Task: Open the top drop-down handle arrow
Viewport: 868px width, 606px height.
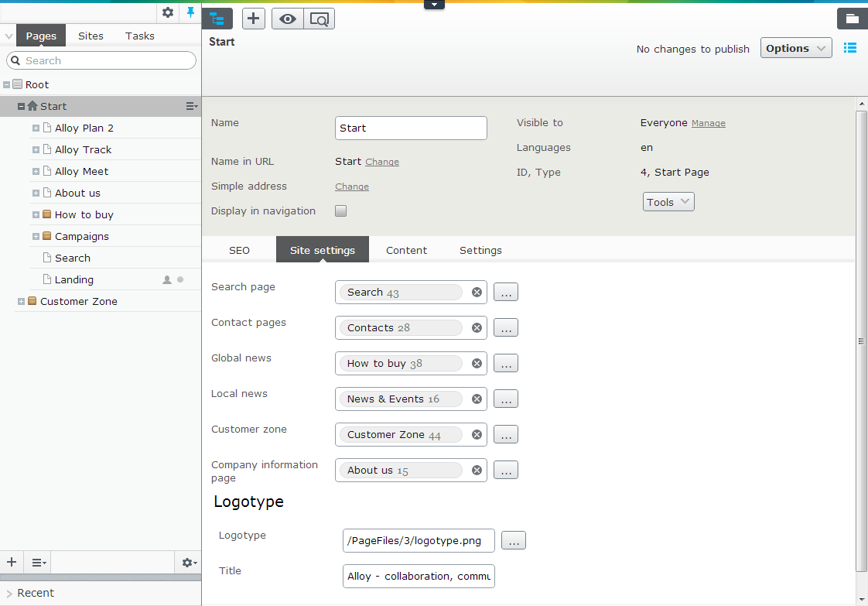Action: click(434, 5)
